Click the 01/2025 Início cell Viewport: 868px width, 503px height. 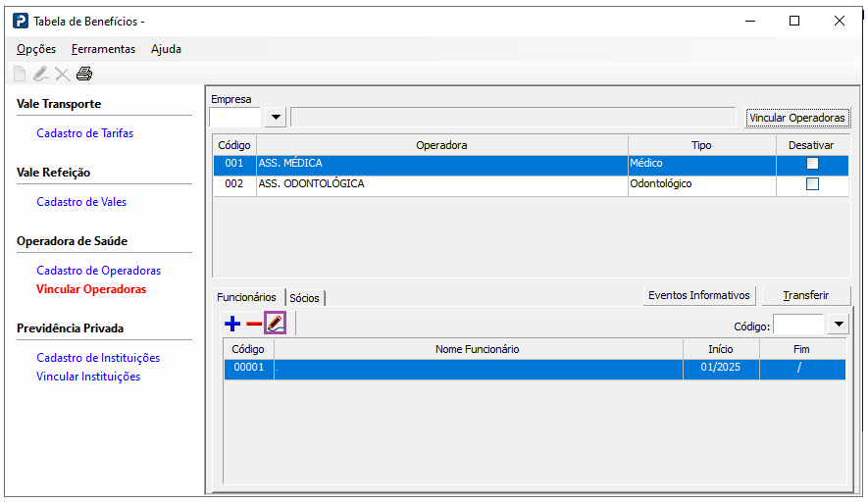721,368
